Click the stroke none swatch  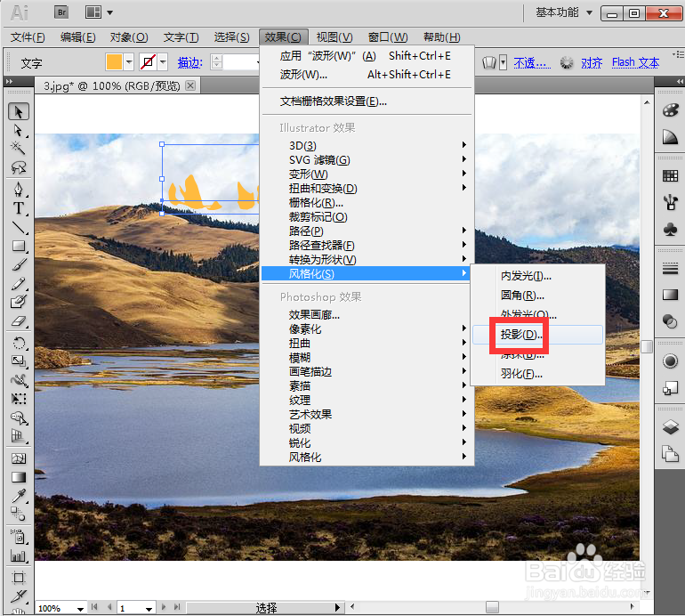148,62
